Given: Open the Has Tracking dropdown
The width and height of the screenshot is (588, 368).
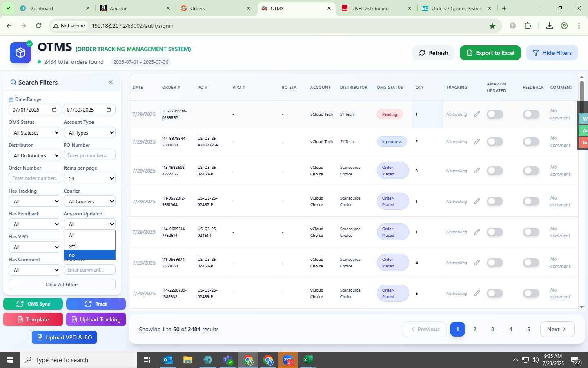Looking at the screenshot, I should pyautogui.click(x=34, y=201).
